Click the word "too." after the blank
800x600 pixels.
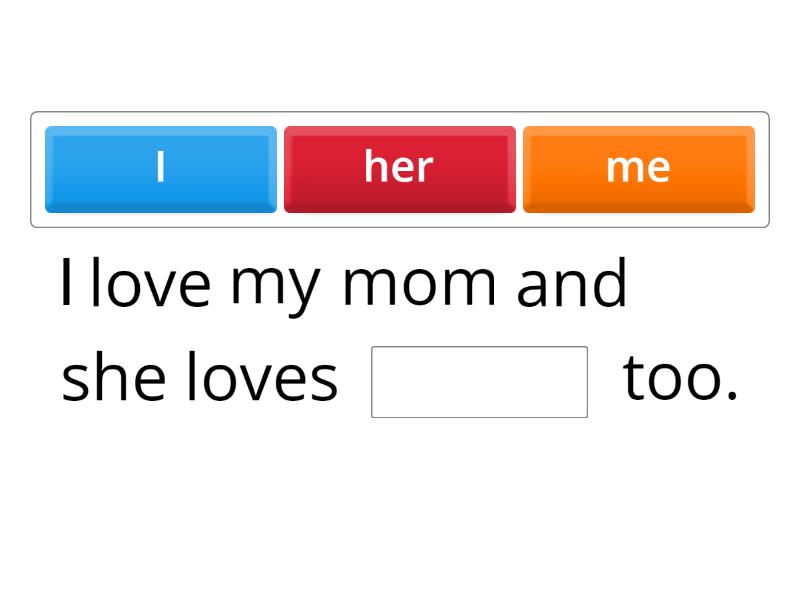(680, 381)
